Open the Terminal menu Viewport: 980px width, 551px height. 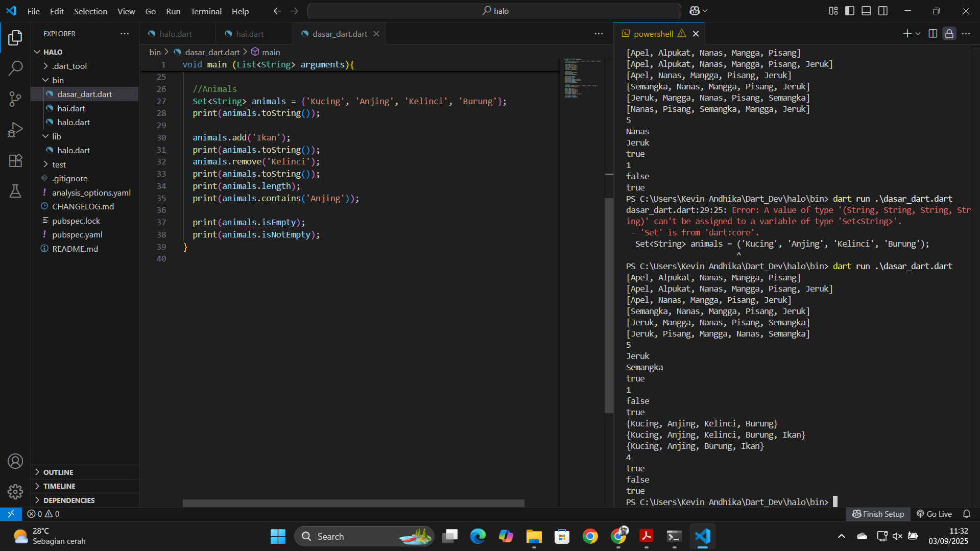pos(206,11)
